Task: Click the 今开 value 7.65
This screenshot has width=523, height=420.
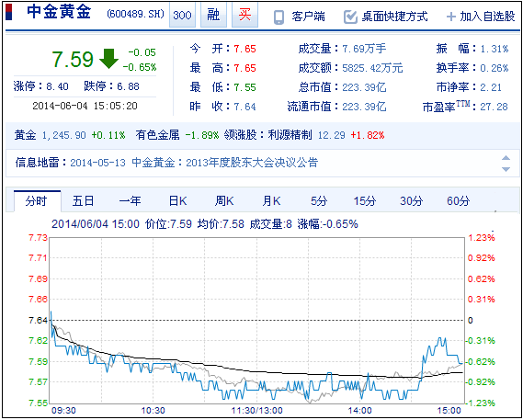Action: coord(244,49)
